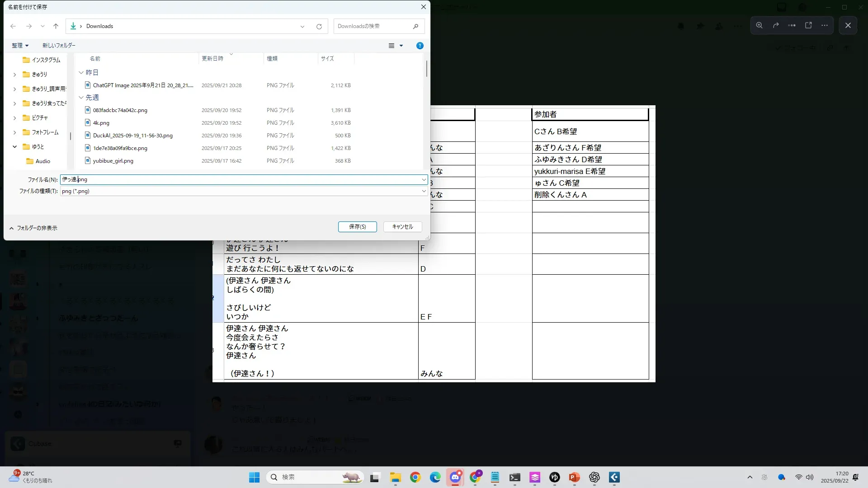
Task: Collapse the 昨日 group
Action: click(81, 72)
